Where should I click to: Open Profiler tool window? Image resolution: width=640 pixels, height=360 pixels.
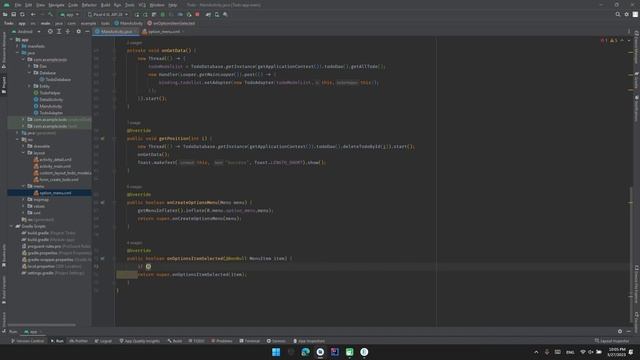(x=79, y=341)
